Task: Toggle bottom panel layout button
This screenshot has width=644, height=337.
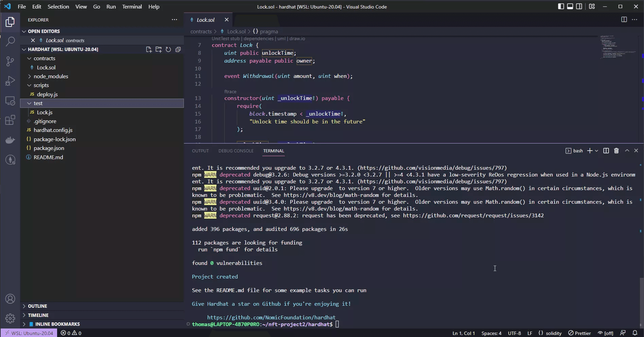Action: [x=570, y=6]
